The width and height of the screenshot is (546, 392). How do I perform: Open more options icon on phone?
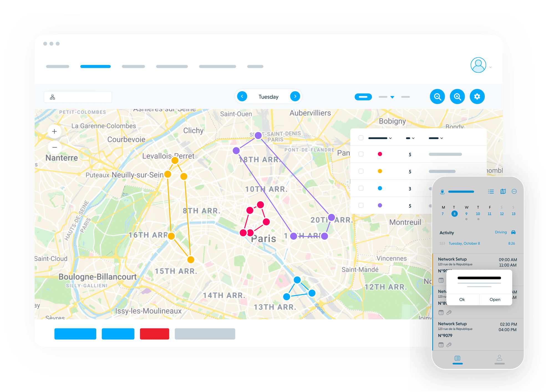(514, 191)
